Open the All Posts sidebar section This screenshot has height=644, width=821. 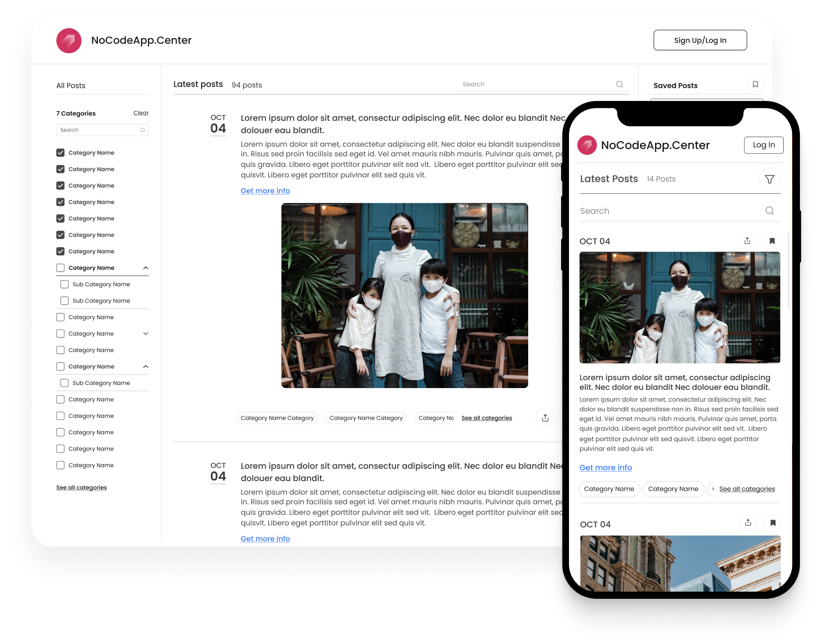(x=71, y=86)
